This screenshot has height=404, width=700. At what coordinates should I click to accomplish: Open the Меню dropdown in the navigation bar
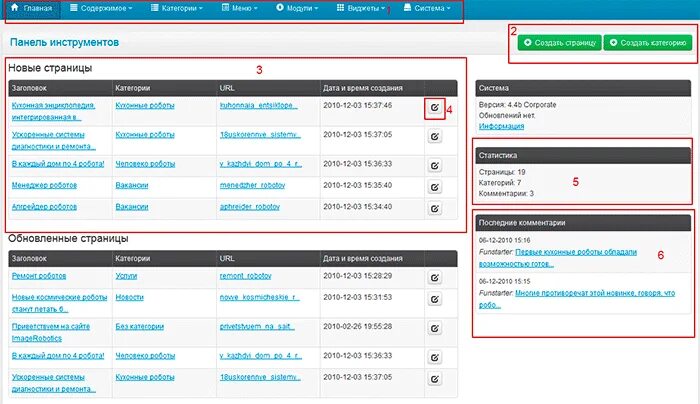click(x=240, y=8)
